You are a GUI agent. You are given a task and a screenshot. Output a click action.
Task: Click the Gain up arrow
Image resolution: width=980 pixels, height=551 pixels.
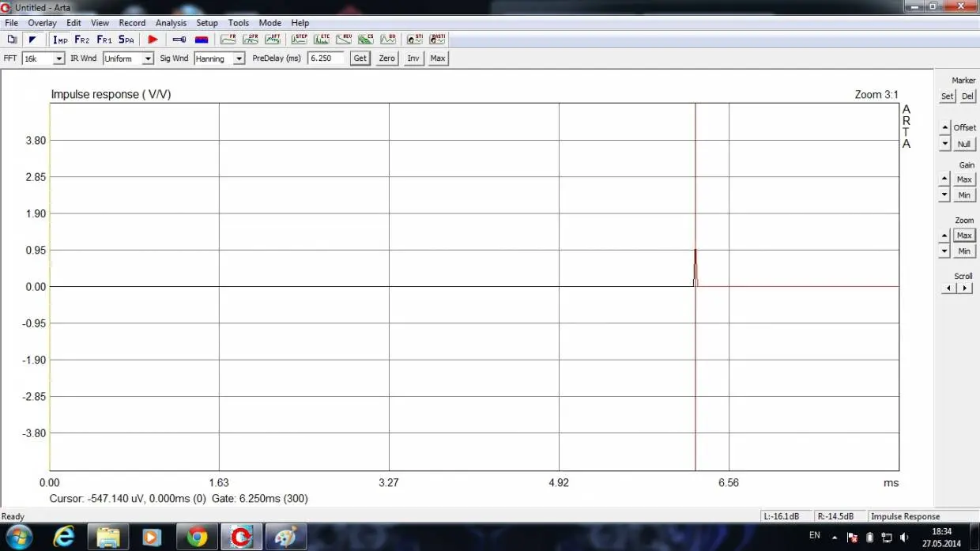pyautogui.click(x=944, y=179)
